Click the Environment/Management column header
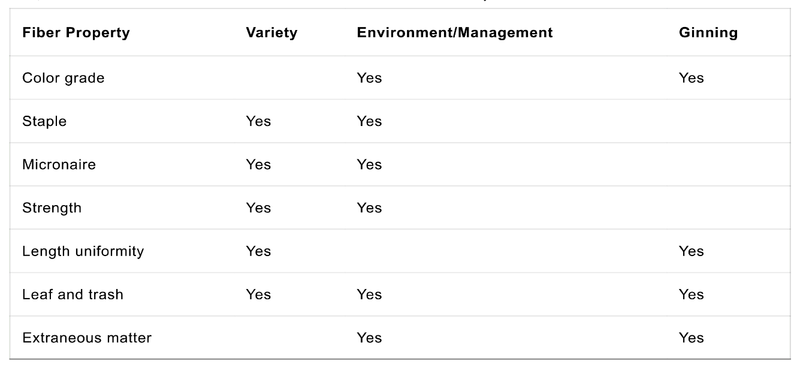The height and width of the screenshot is (367, 800). (x=455, y=33)
